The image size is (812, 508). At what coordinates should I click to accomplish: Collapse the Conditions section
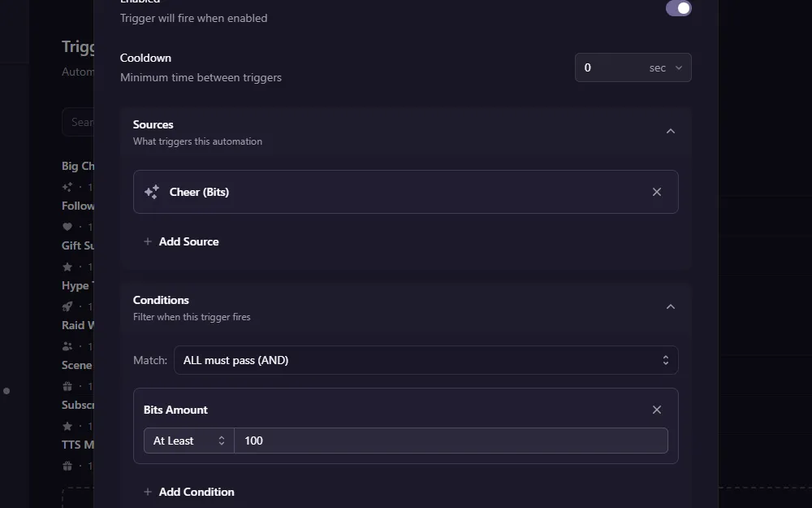coord(671,306)
